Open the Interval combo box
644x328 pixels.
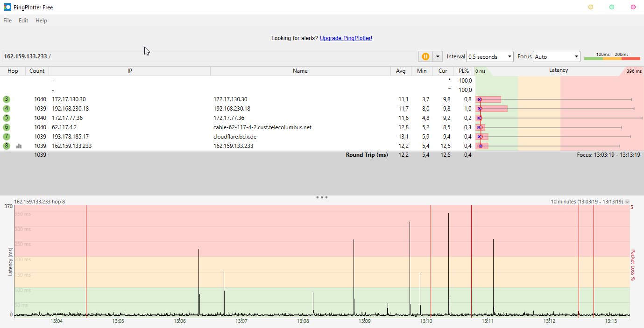(490, 56)
